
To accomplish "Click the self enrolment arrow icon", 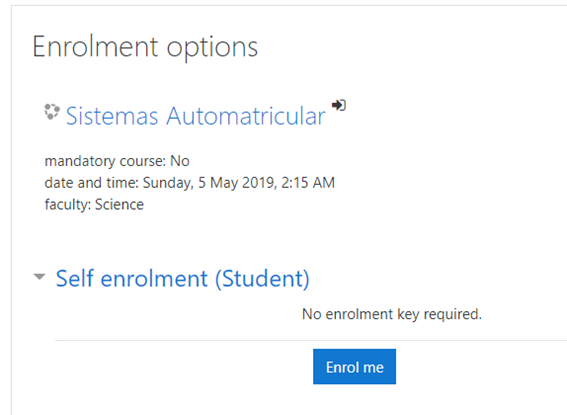I will click(x=339, y=105).
